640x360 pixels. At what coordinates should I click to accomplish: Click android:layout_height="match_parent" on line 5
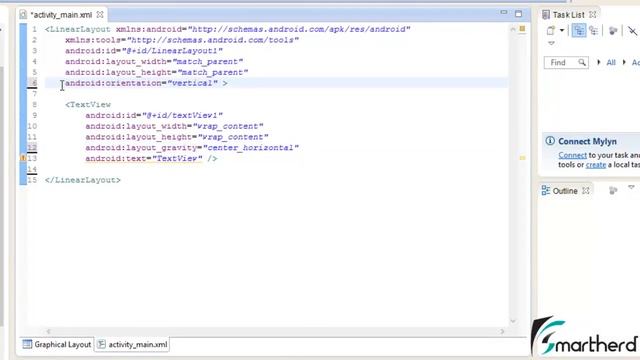pyautogui.click(x=156, y=72)
